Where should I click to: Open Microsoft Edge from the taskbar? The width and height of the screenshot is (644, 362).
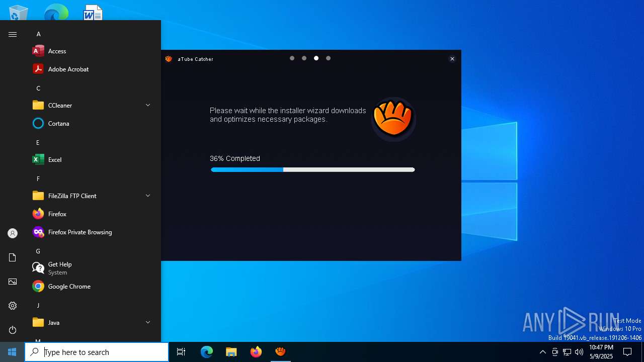tap(207, 352)
